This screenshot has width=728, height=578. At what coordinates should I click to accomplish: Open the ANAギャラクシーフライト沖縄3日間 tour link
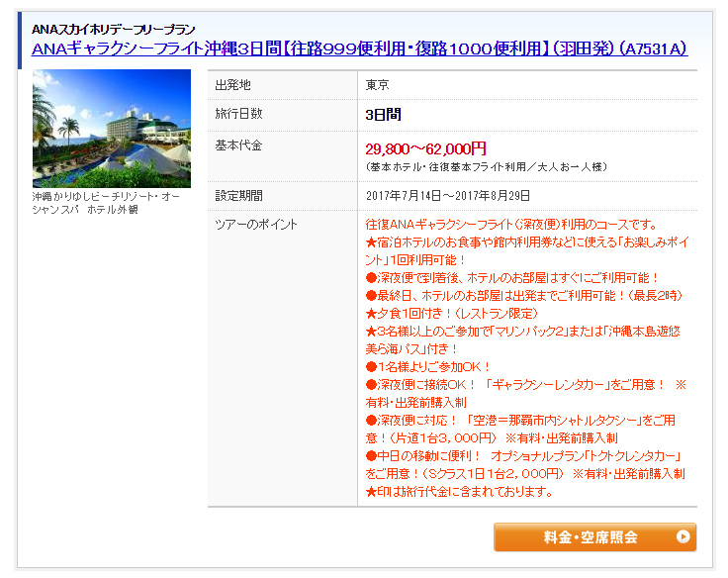tap(359, 49)
